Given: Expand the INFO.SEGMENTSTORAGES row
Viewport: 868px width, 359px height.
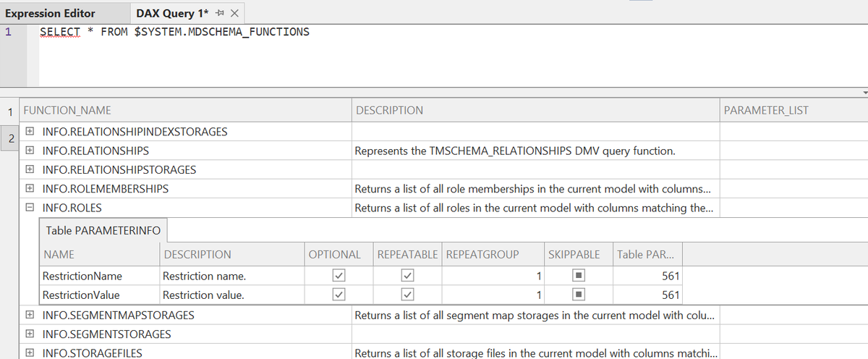Looking at the screenshot, I should click(x=29, y=334).
